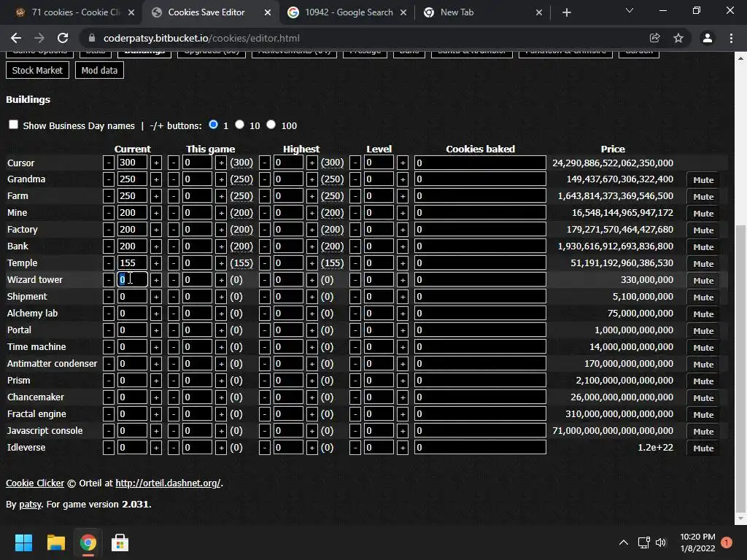Increase Farm current count

pos(156,196)
